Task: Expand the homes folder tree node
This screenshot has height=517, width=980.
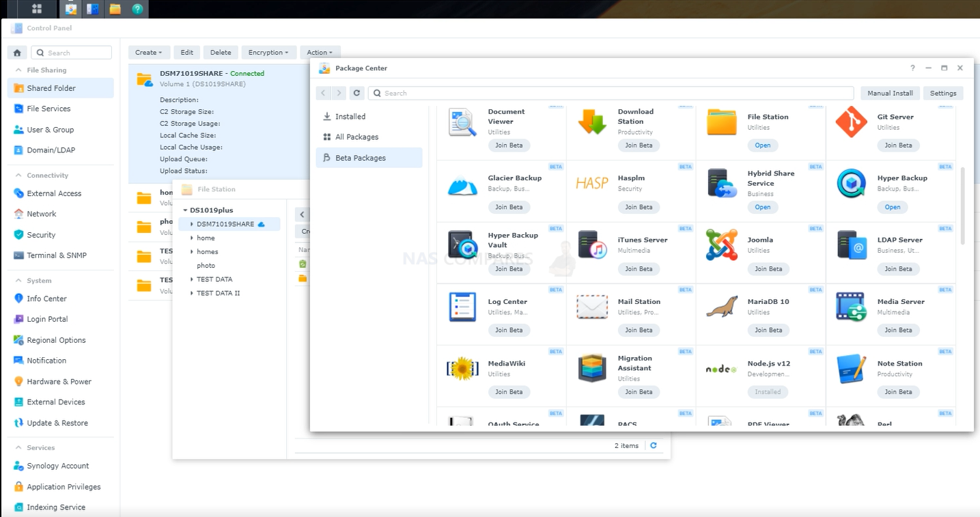Action: 192,252
